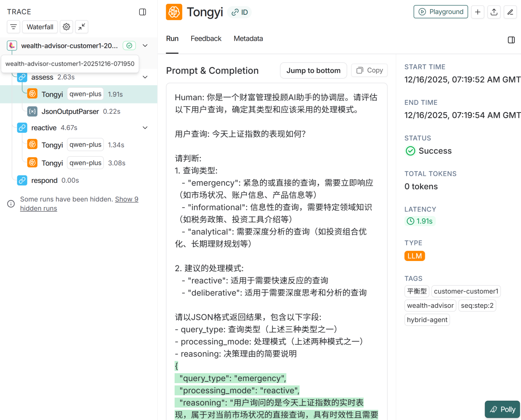
Task: Open the run in Playground
Action: coord(441,12)
